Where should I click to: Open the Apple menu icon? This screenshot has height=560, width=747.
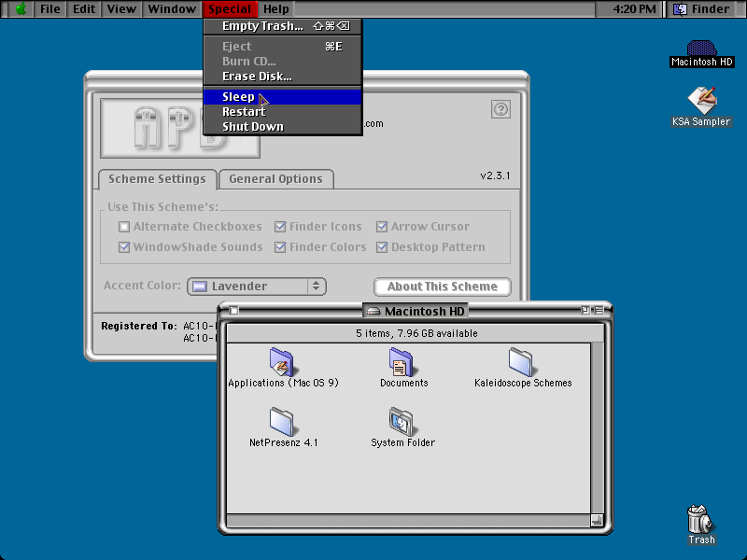(x=21, y=9)
